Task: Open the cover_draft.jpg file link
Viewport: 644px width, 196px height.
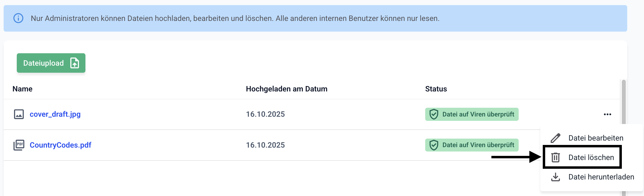Action: coord(55,114)
